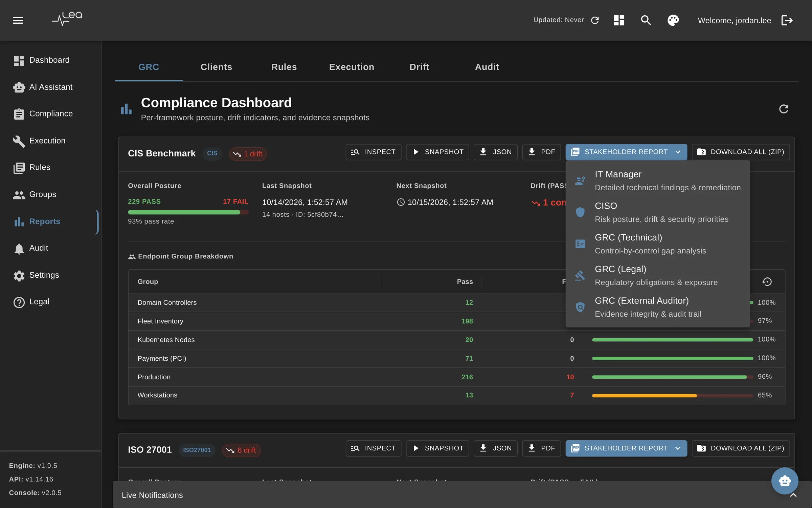Click SNAPSHOT for CIS Benchmark
This screenshot has width=812, height=508.
coord(437,152)
